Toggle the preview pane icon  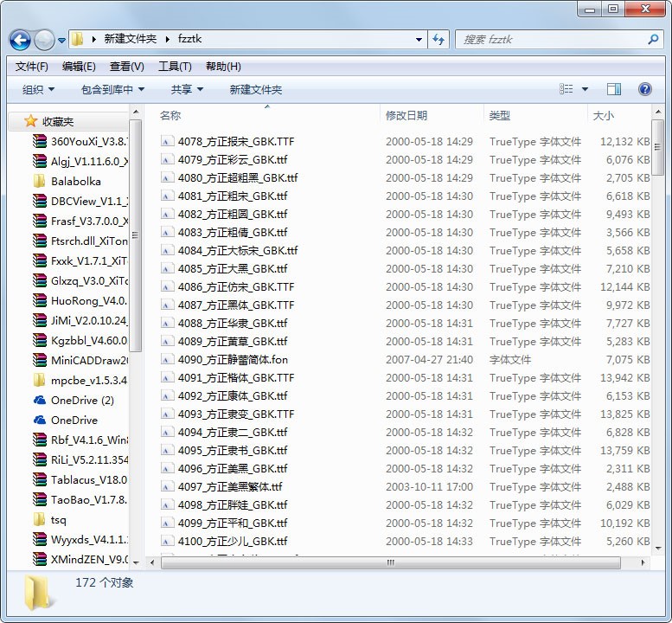pos(614,89)
